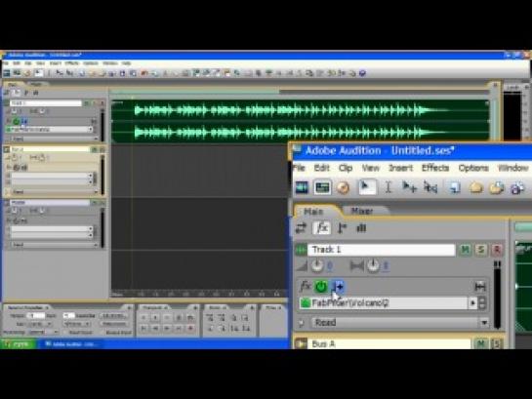Select the magnified Main tab
This screenshot has width=532, height=399.
click(x=313, y=212)
